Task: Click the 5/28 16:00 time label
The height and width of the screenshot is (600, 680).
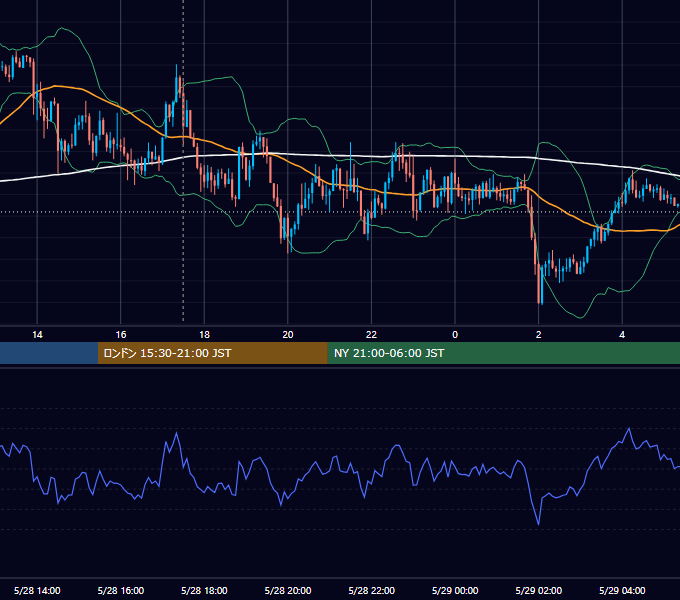Action: click(121, 590)
